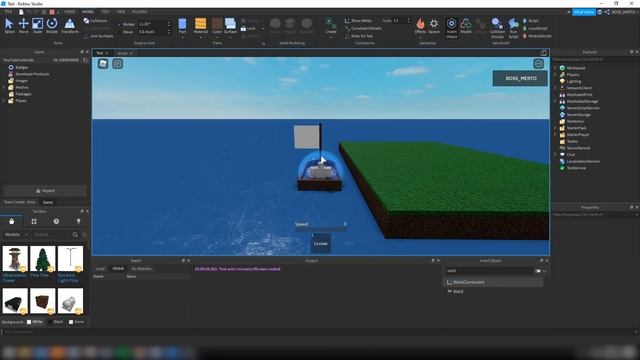Open the FILE menu
The image size is (640, 360).
click(x=8, y=12)
